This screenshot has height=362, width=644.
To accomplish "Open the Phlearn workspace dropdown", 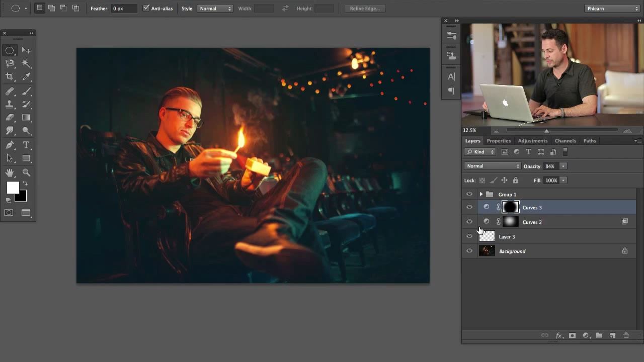I will coord(612,9).
